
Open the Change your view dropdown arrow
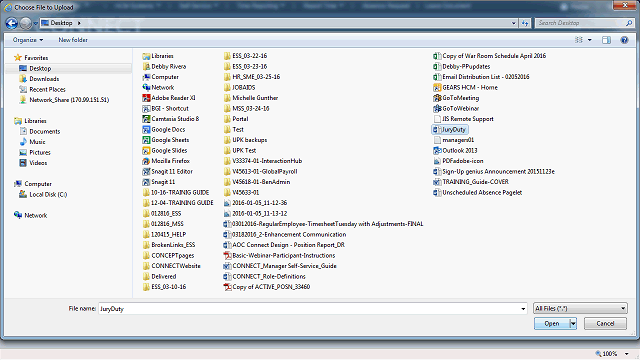pyautogui.click(x=589, y=40)
